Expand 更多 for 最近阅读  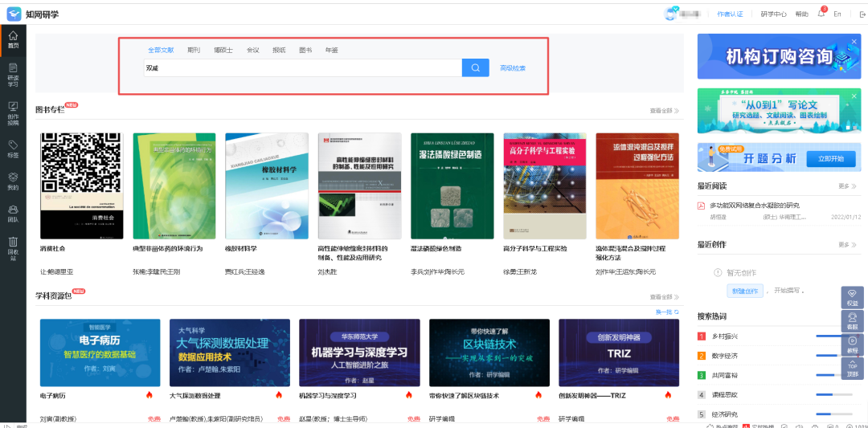[848, 185]
